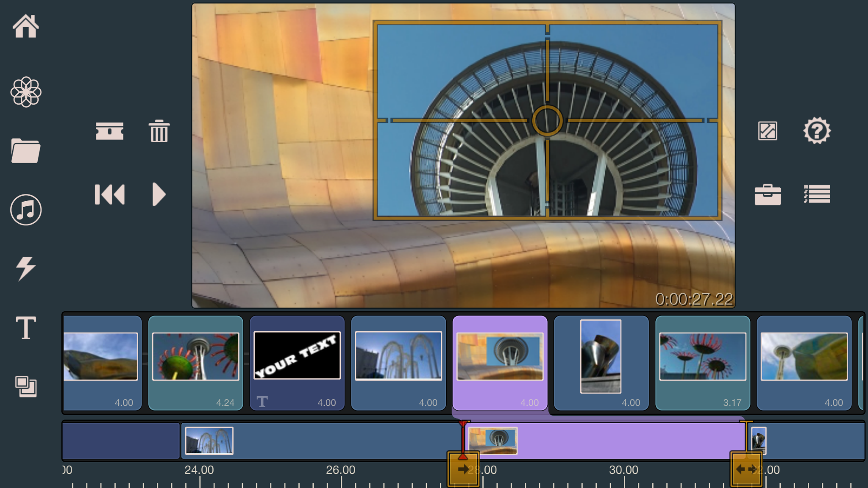Screen dimensions: 868x488
Task: Add a title with the T icon
Action: 26,327
